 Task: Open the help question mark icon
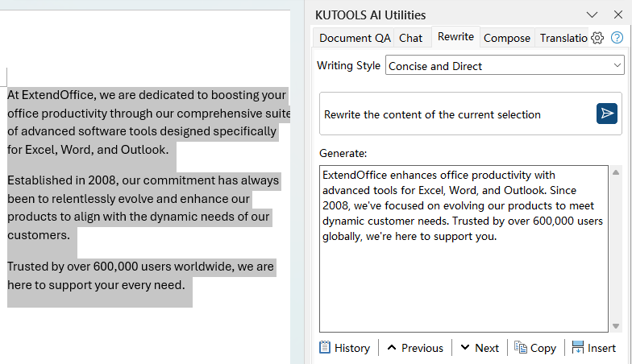[617, 38]
